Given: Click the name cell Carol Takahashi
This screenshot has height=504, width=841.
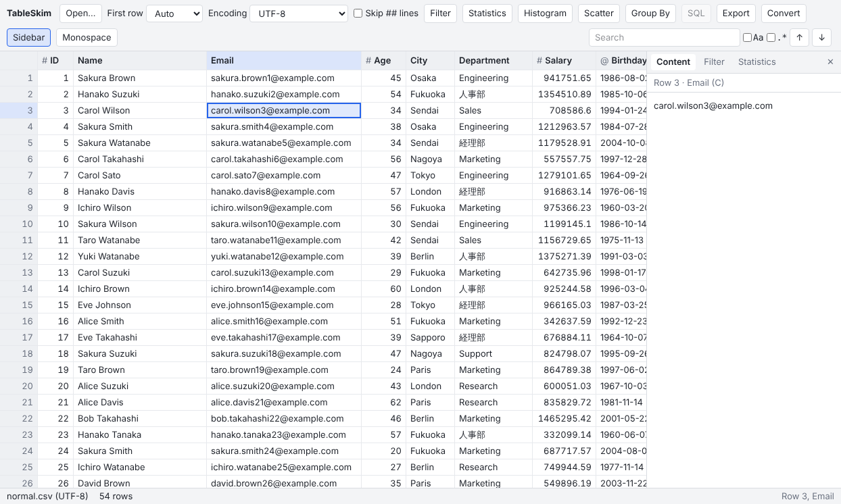Looking at the screenshot, I should (140, 159).
